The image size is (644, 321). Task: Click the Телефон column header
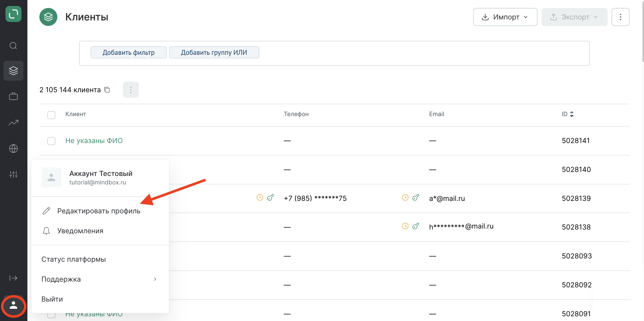click(x=296, y=114)
